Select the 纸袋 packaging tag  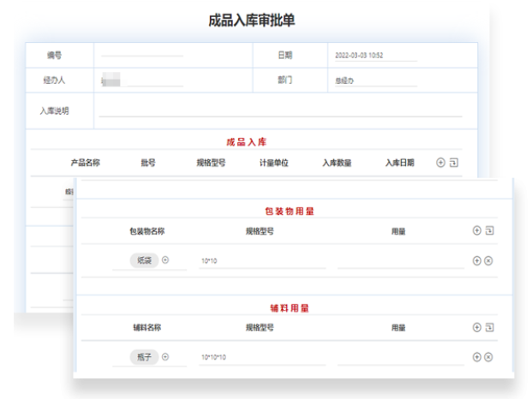[143, 260]
